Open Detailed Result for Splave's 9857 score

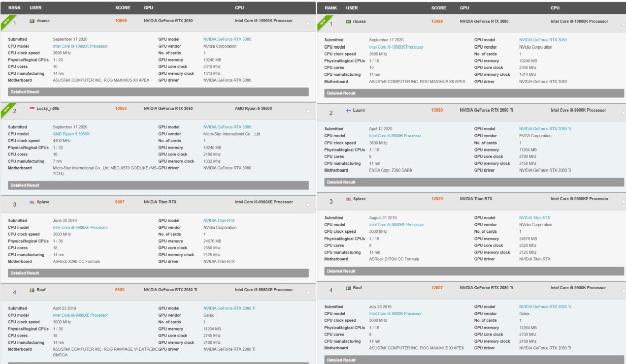[x=158, y=273]
